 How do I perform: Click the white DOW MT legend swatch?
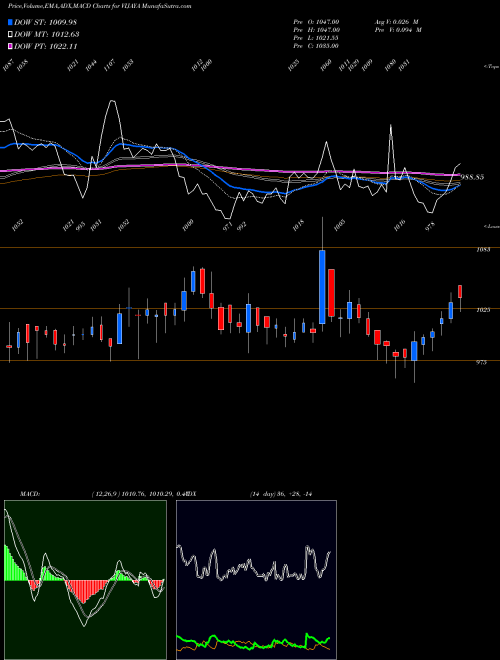click(10, 34)
